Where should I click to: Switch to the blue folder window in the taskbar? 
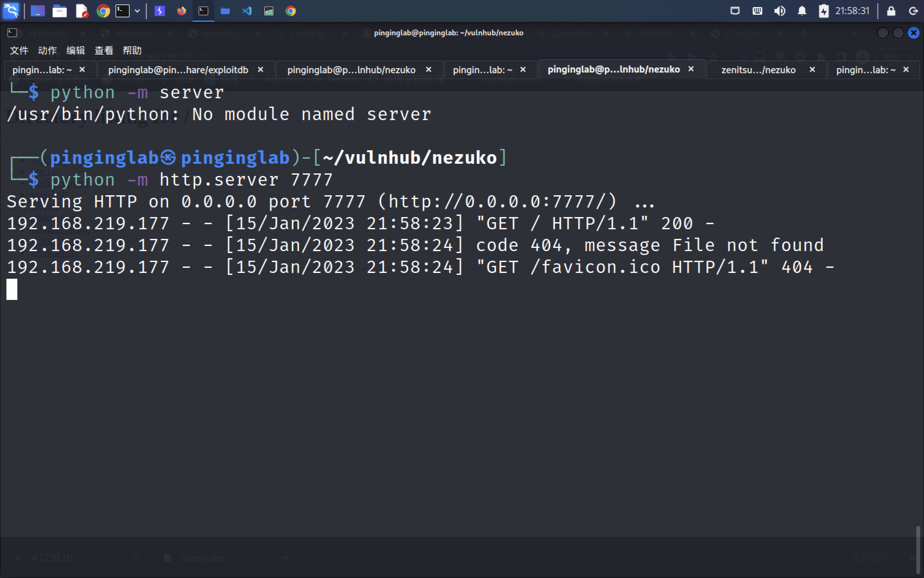225,11
